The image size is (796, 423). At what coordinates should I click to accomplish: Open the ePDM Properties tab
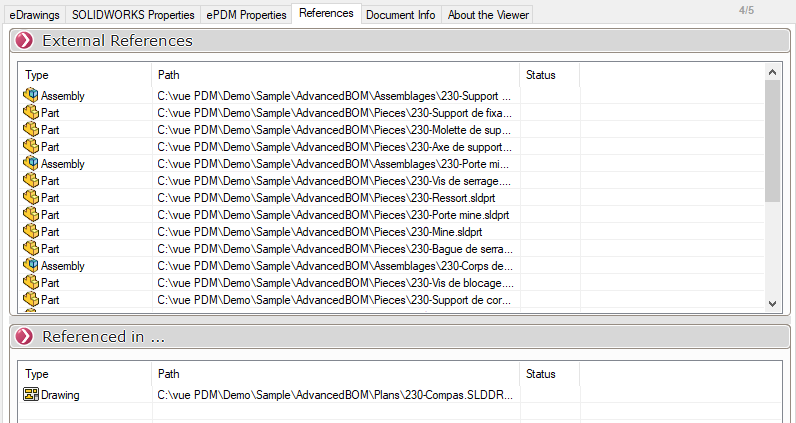pyautogui.click(x=246, y=15)
